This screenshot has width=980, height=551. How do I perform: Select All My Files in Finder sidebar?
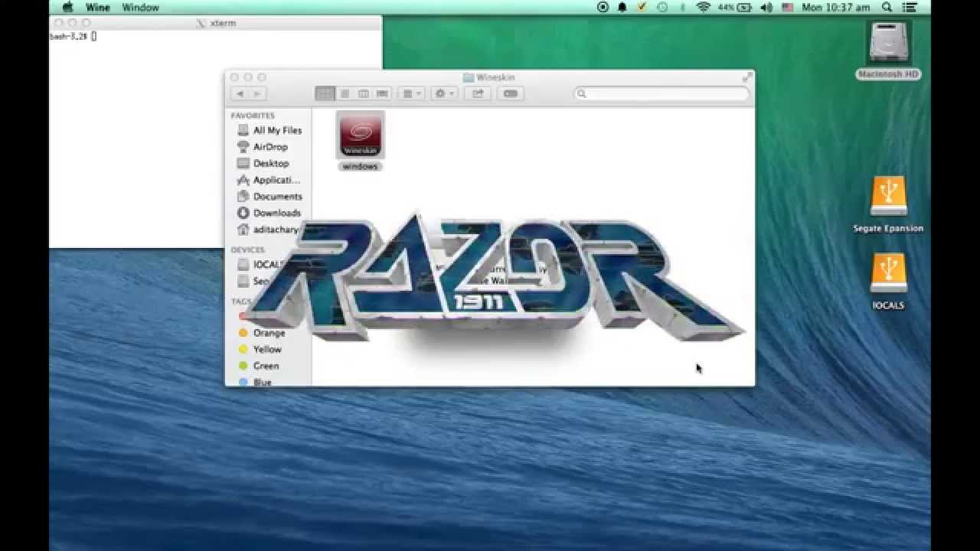tap(269, 131)
